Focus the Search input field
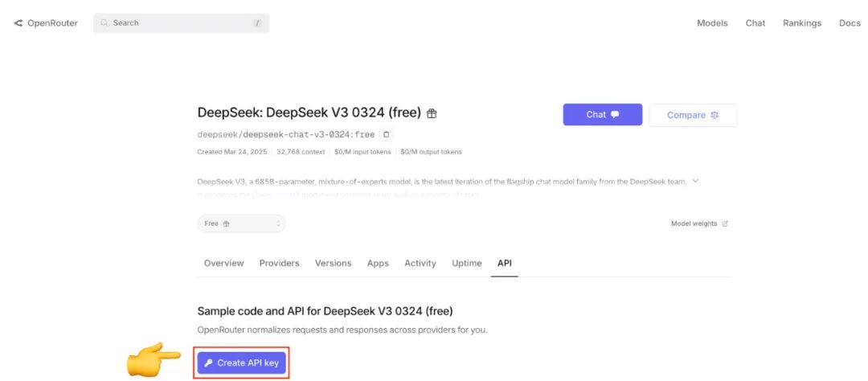868x381 pixels. click(x=182, y=23)
